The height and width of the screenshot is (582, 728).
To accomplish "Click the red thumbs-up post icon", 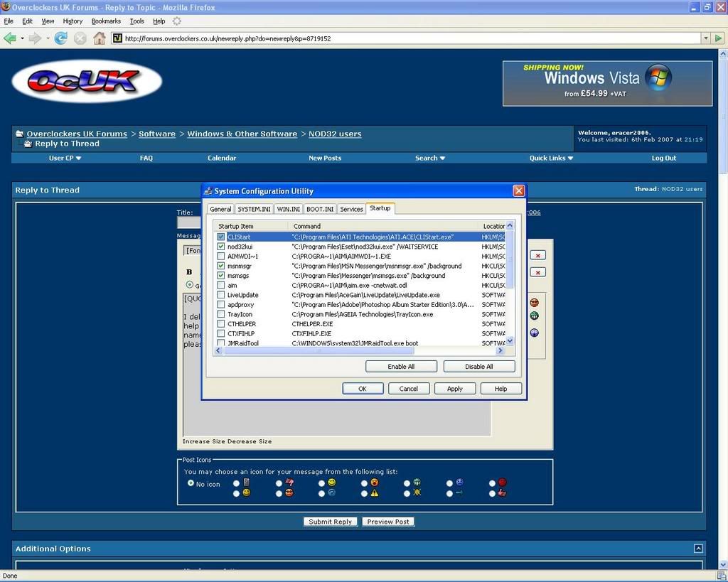I will coord(502,493).
